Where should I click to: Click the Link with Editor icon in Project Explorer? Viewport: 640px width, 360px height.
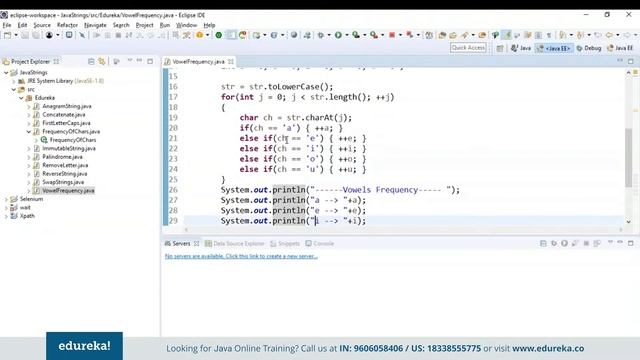102,62
